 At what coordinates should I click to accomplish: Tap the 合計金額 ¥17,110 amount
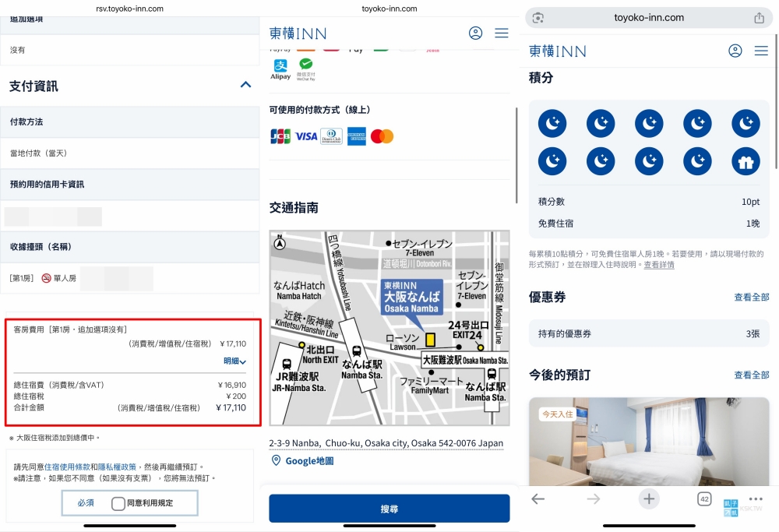(x=231, y=408)
